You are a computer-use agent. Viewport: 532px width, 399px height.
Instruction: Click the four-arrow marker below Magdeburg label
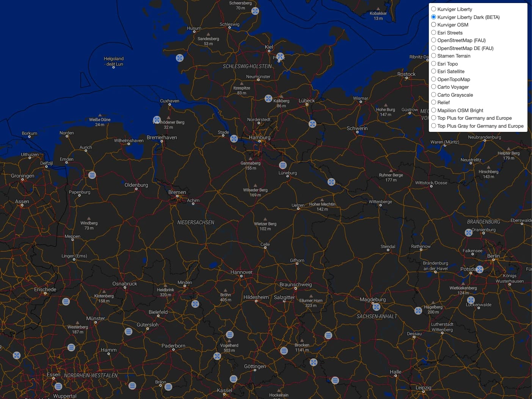click(377, 307)
